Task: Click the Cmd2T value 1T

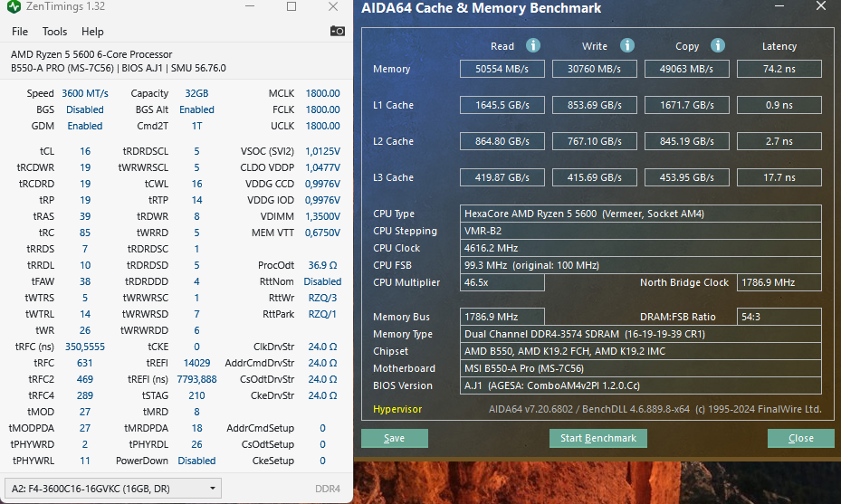Action: pos(196,126)
